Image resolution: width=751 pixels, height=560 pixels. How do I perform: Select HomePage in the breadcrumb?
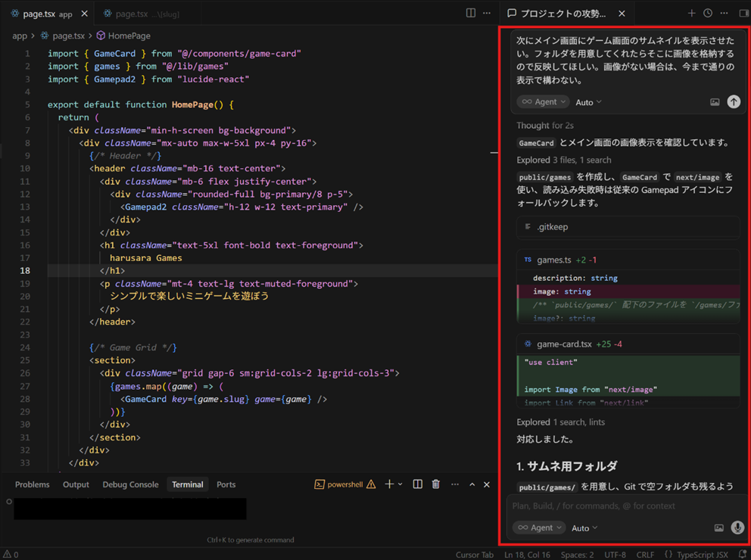[x=129, y=36]
